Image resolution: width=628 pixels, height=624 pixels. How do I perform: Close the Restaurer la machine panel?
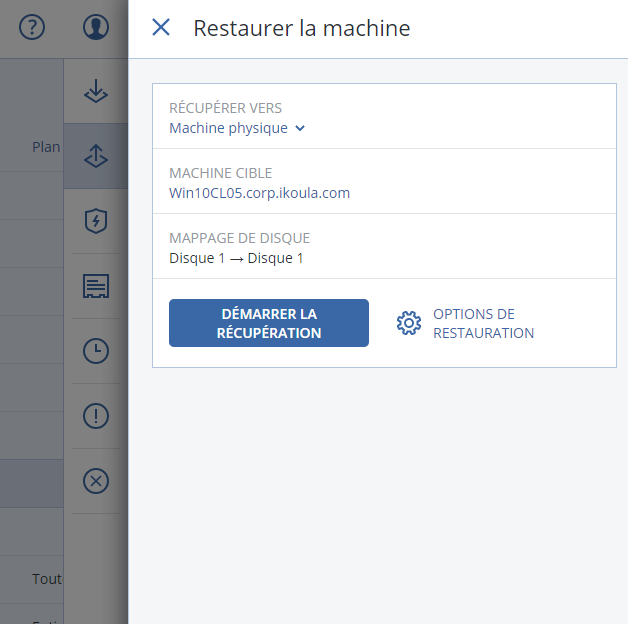(161, 27)
